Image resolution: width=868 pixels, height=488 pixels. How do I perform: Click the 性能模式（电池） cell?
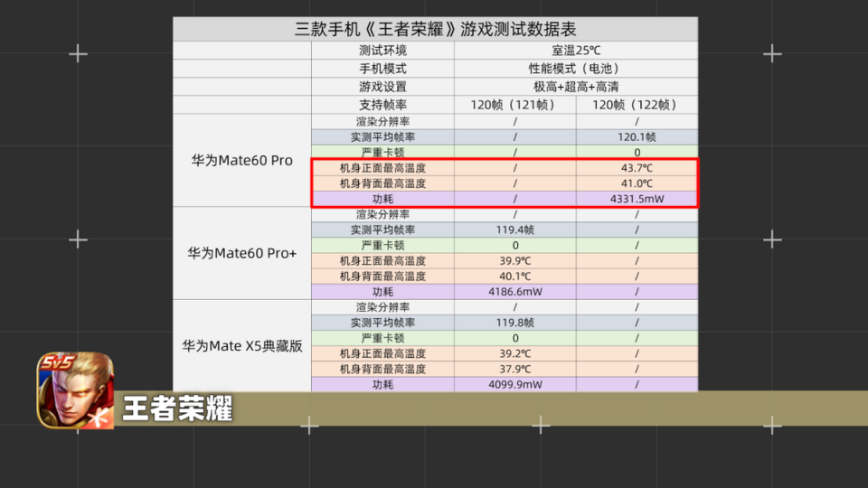click(576, 69)
